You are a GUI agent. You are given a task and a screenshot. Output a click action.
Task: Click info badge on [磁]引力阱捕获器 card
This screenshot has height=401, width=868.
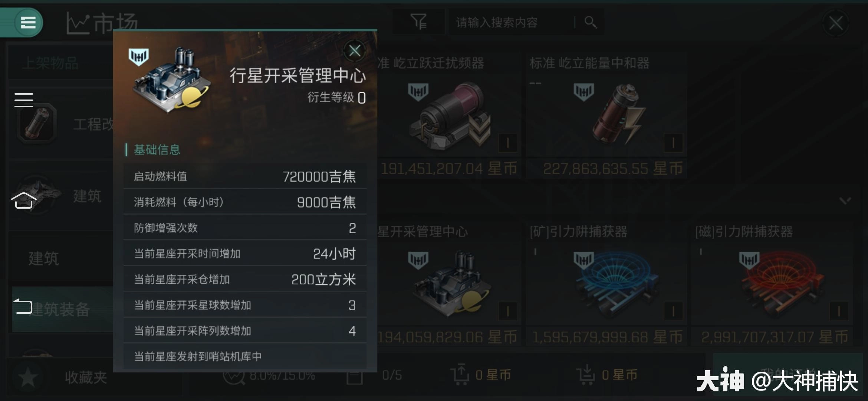coord(838,311)
